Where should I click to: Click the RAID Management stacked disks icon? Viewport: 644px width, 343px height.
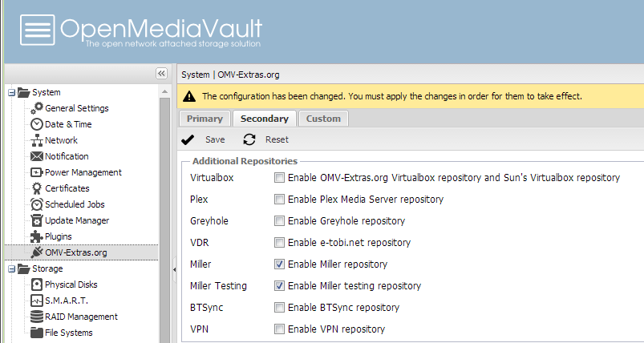coord(37,317)
